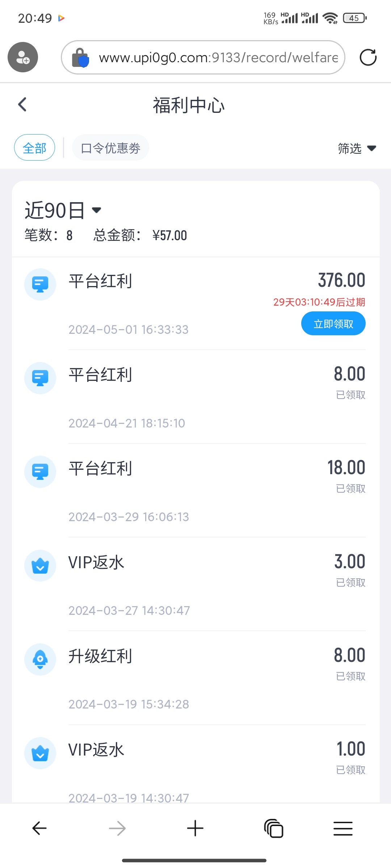Select the 全部 filter tab
The height and width of the screenshot is (868, 391).
pos(34,148)
